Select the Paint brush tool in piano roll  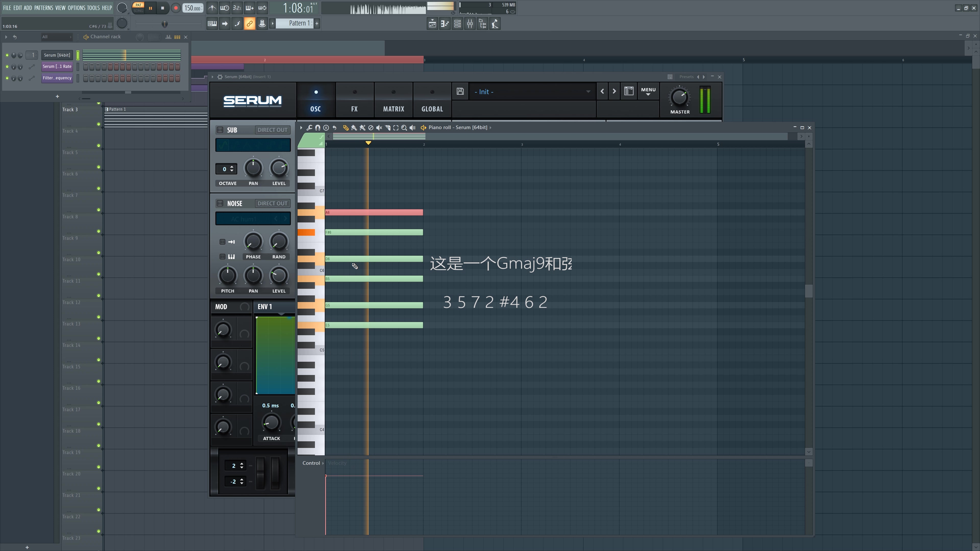coord(354,128)
